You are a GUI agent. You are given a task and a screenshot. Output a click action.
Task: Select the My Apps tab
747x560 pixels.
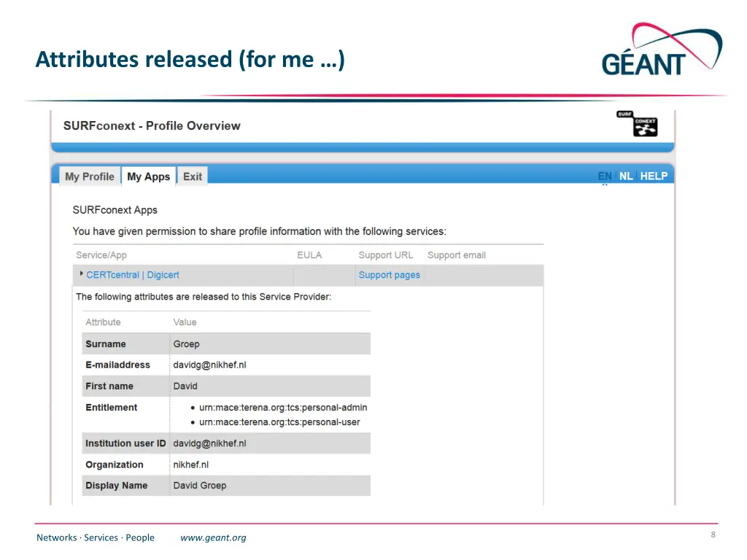pos(149,176)
